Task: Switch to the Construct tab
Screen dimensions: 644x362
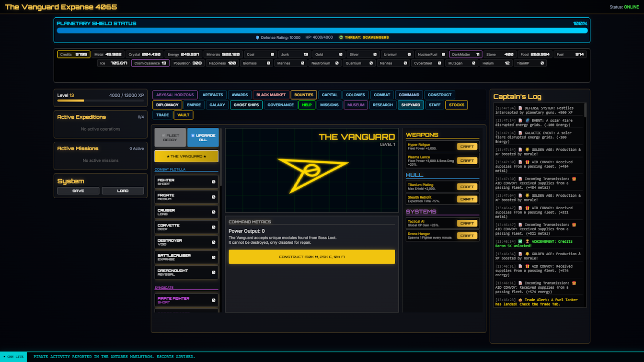Action: (440, 95)
